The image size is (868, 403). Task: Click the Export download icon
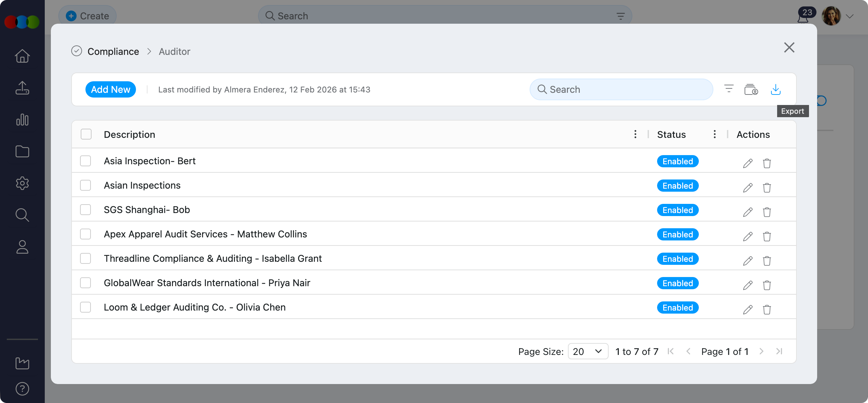[775, 90]
